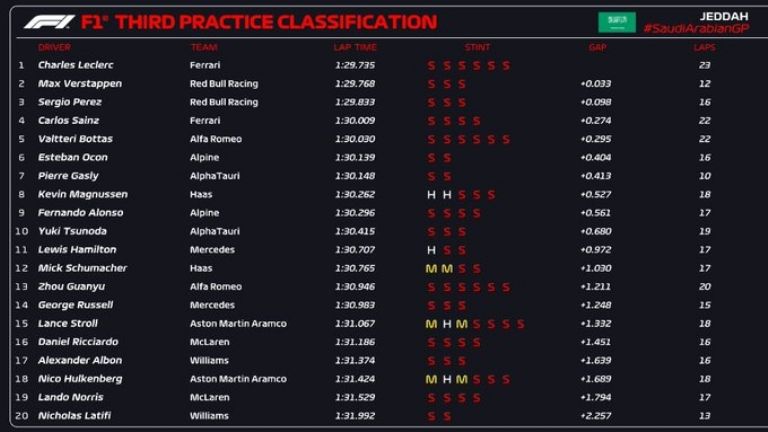768x432 pixels.
Task: Click the first soft tyre icon in Charles Leclerc's row
Action: point(431,66)
